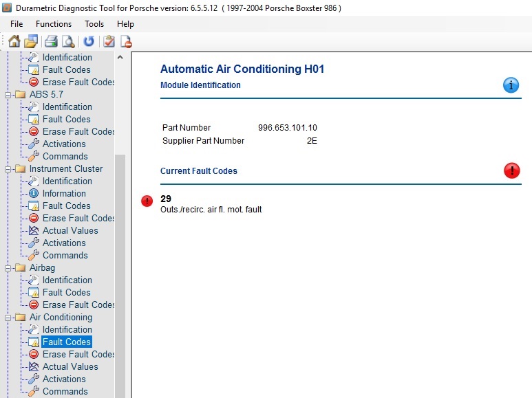Click the blue info icon beside Module Identification
The height and width of the screenshot is (398, 532).
511,85
